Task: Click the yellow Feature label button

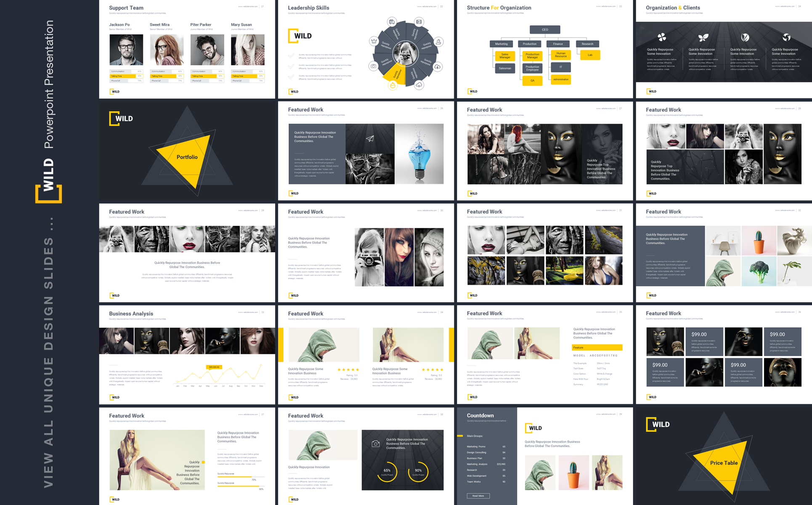Action: [x=597, y=347]
